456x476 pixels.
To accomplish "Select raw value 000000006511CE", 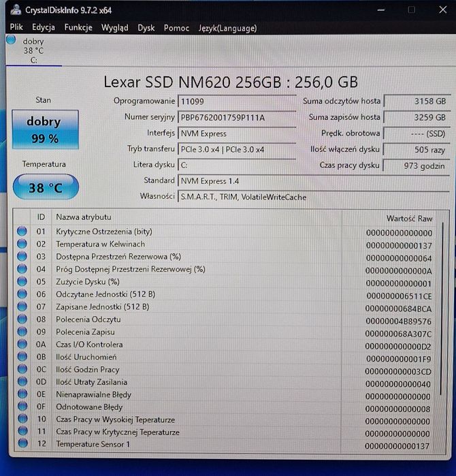I will [399, 296].
